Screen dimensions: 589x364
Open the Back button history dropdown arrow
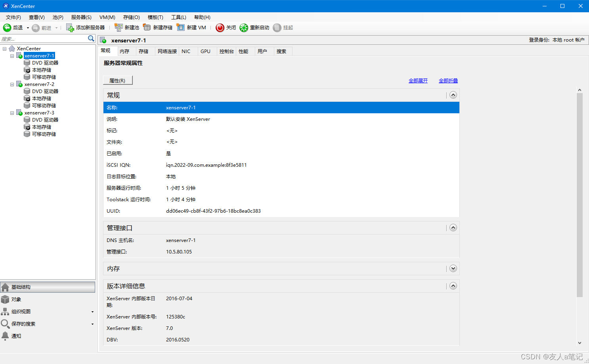pos(28,28)
